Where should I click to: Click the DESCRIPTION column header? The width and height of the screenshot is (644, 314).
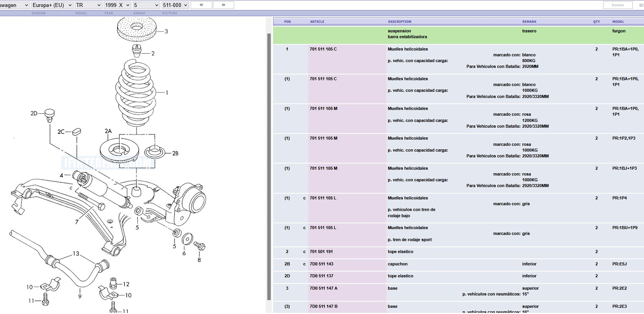(x=399, y=22)
